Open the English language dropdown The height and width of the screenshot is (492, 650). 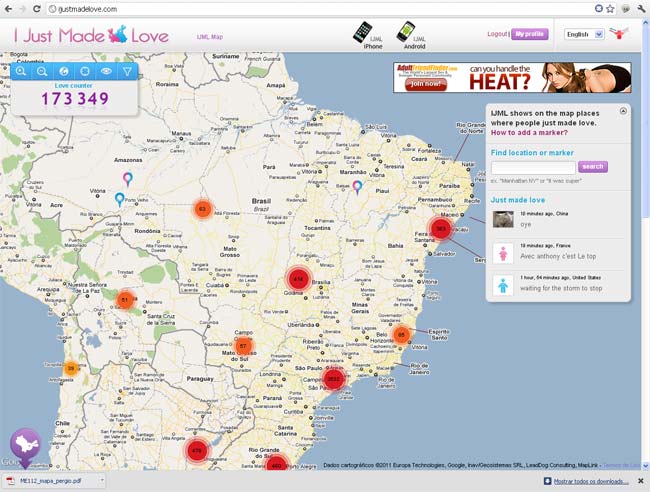(x=584, y=33)
